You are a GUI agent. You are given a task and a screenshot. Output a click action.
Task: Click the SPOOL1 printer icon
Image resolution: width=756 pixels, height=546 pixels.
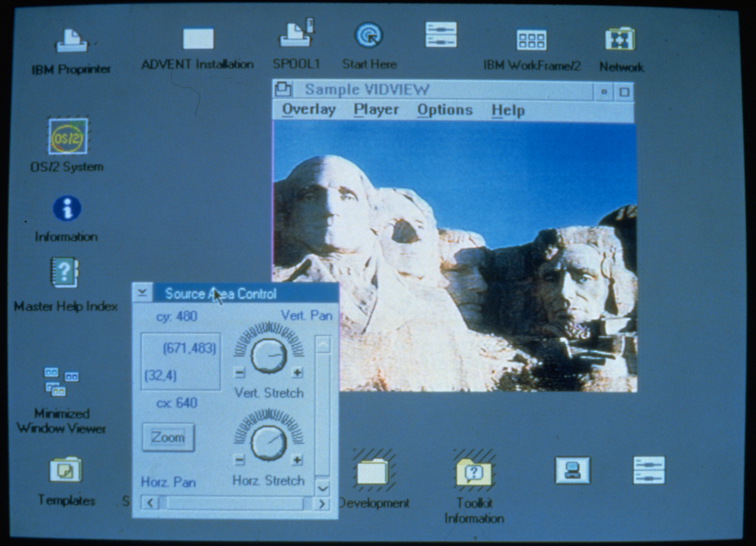pos(296,33)
